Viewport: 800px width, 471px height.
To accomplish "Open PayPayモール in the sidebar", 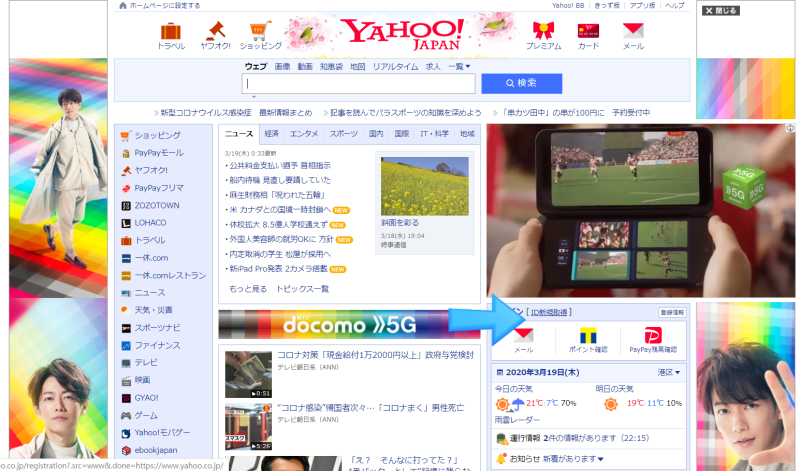I will tap(159, 153).
